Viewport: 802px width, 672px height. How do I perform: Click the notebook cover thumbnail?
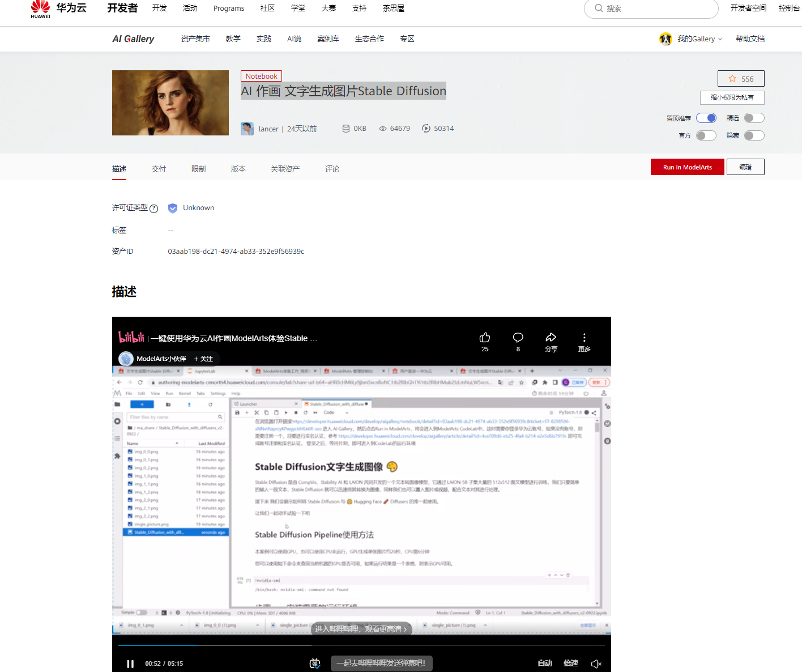[170, 103]
